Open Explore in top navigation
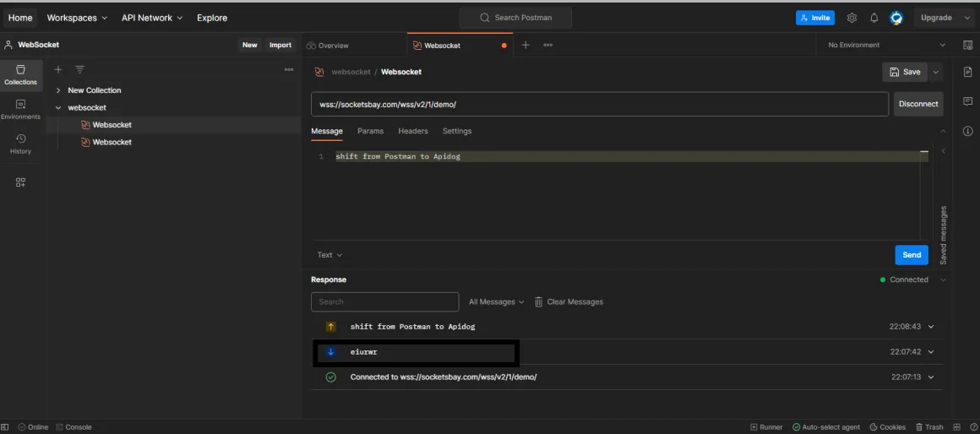980x434 pixels. coord(212,18)
